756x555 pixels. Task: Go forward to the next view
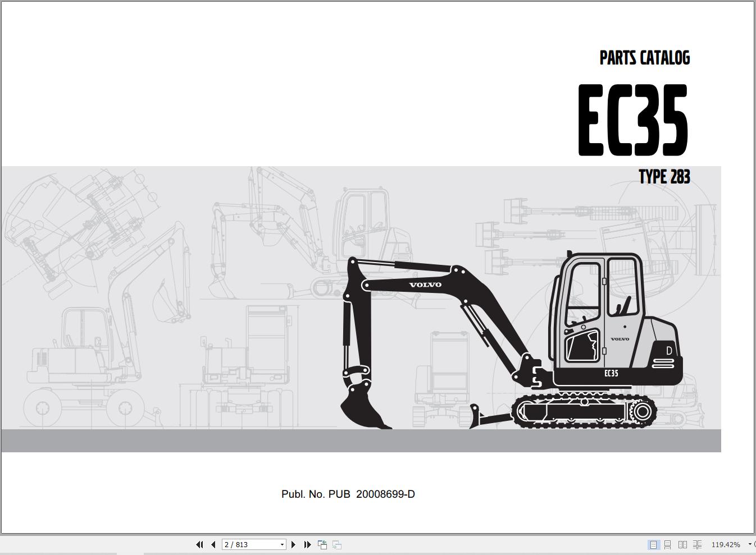[336, 544]
